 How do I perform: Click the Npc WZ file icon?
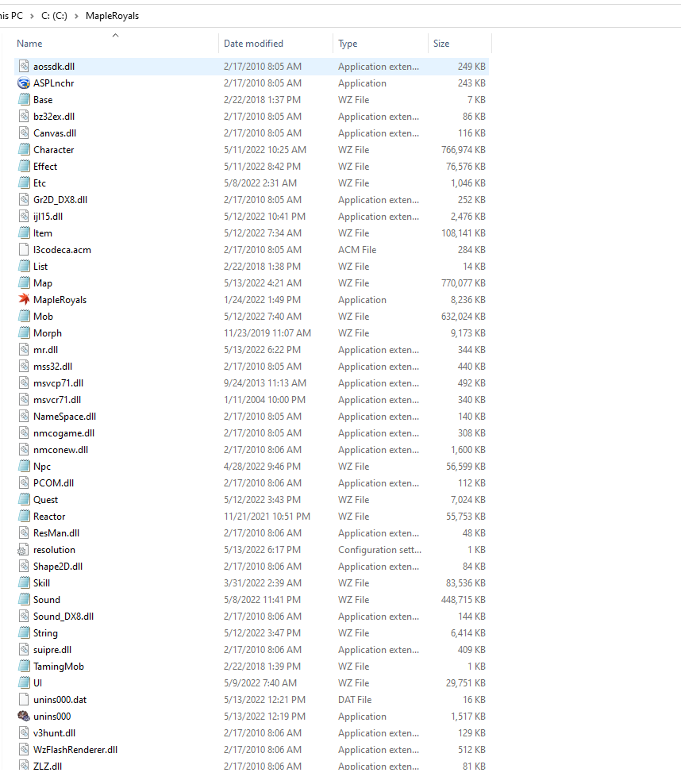point(24,466)
